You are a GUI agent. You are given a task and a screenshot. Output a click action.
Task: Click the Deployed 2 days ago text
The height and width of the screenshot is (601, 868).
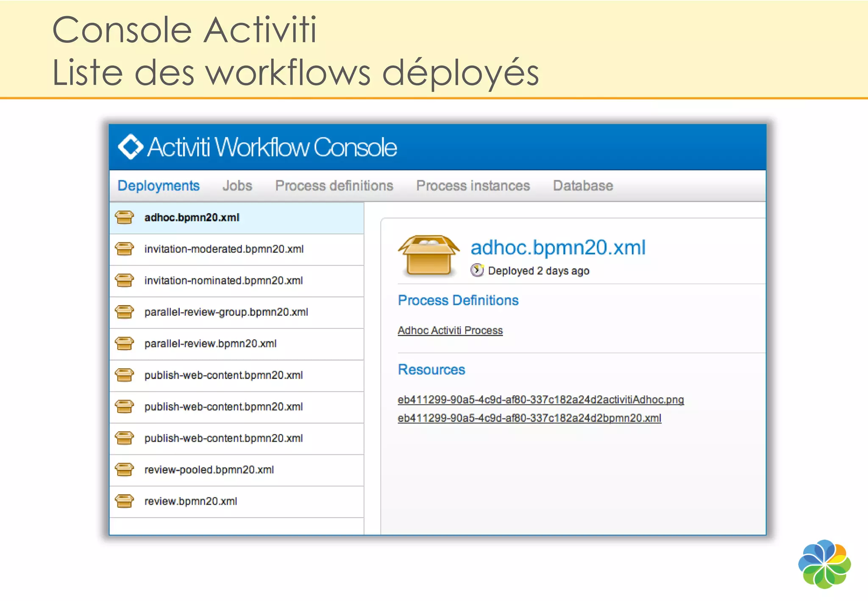click(539, 271)
